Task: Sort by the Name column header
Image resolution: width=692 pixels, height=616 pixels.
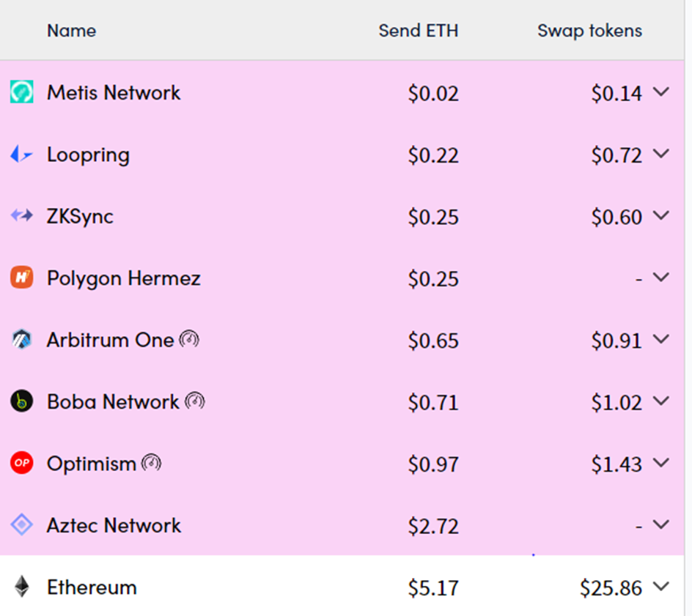Action: click(x=71, y=31)
